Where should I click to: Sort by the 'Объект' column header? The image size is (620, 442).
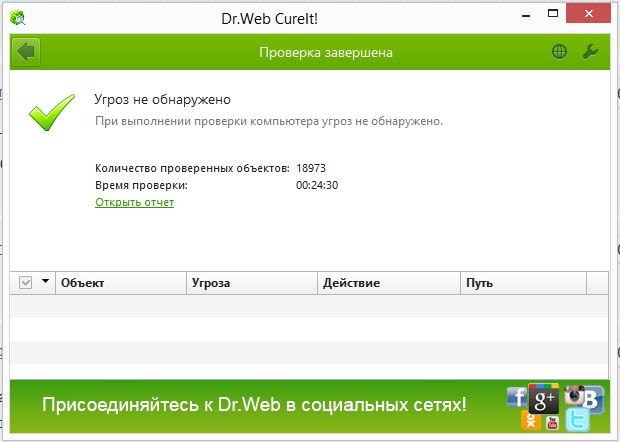coord(121,283)
